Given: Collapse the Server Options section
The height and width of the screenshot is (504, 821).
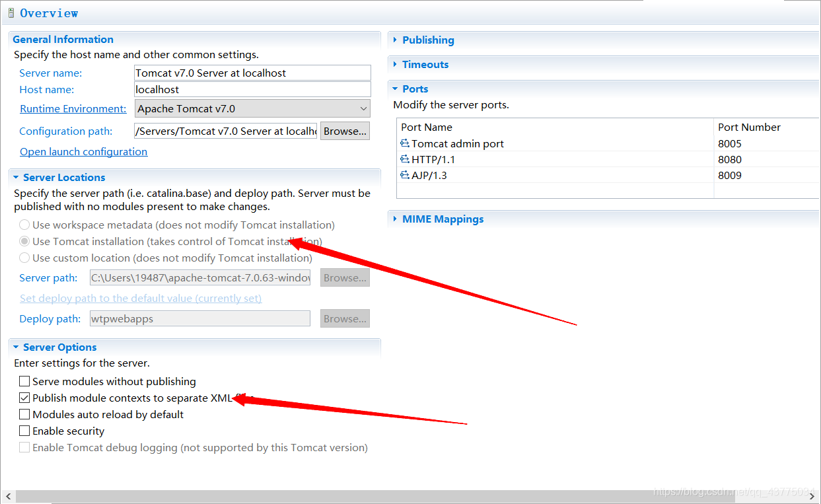Looking at the screenshot, I should click(x=16, y=347).
